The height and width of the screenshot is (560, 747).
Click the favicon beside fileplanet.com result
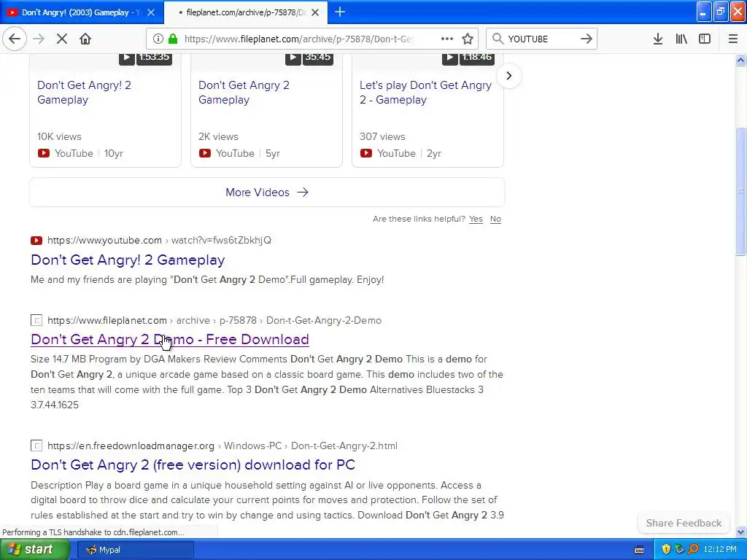pyautogui.click(x=36, y=321)
